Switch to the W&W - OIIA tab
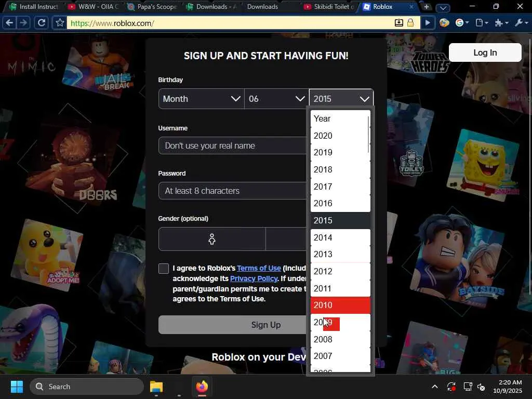Screen dimensions: 532x399 click(x=92, y=7)
